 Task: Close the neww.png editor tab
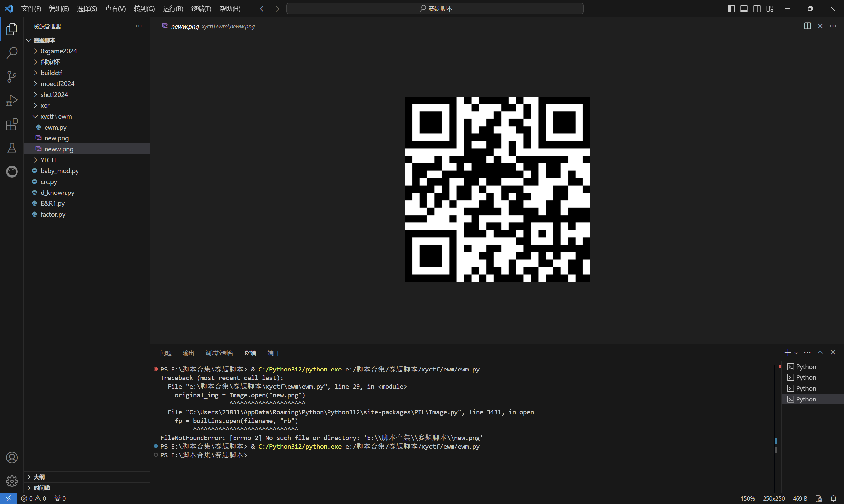(820, 26)
